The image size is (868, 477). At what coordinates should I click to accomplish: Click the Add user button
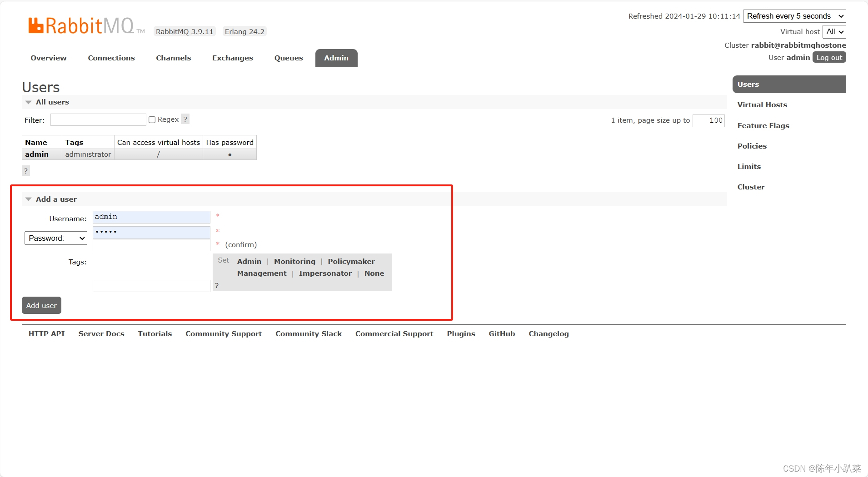tap(41, 305)
